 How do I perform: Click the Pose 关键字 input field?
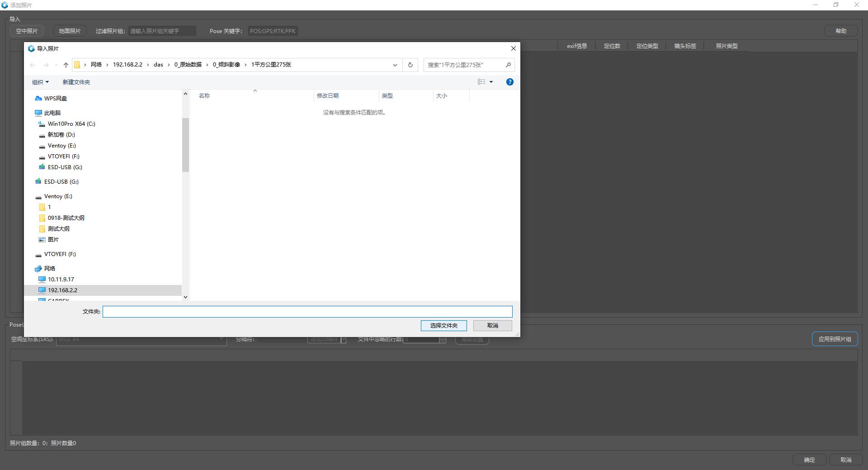(x=273, y=31)
